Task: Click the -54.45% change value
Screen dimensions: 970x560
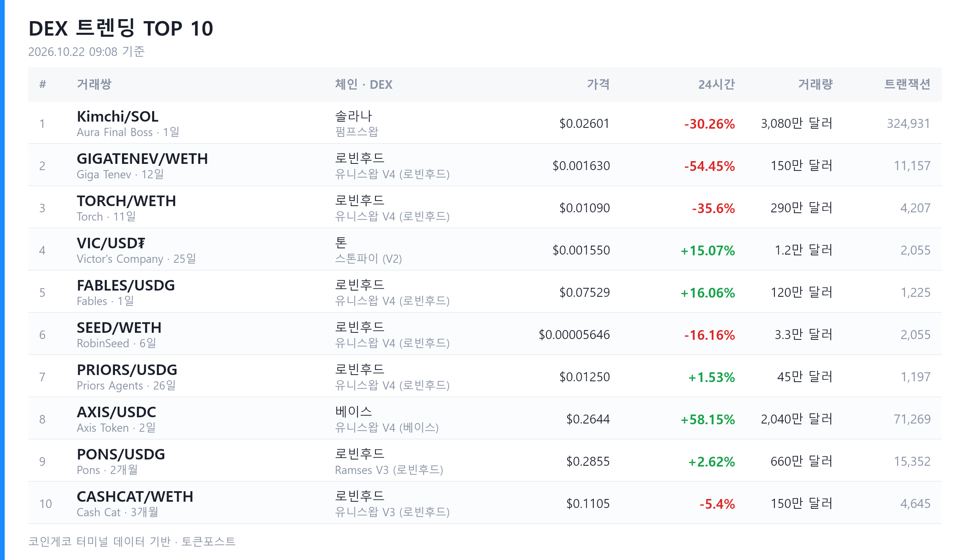Action: tap(710, 166)
